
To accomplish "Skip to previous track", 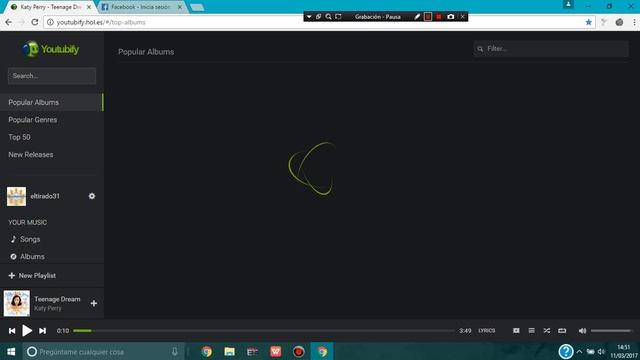I will [12, 331].
